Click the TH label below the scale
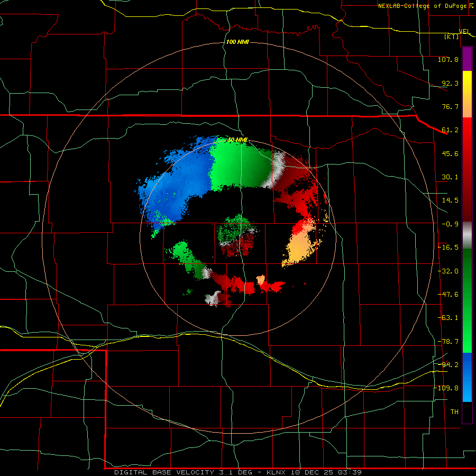This screenshot has width=476, height=476. click(454, 412)
